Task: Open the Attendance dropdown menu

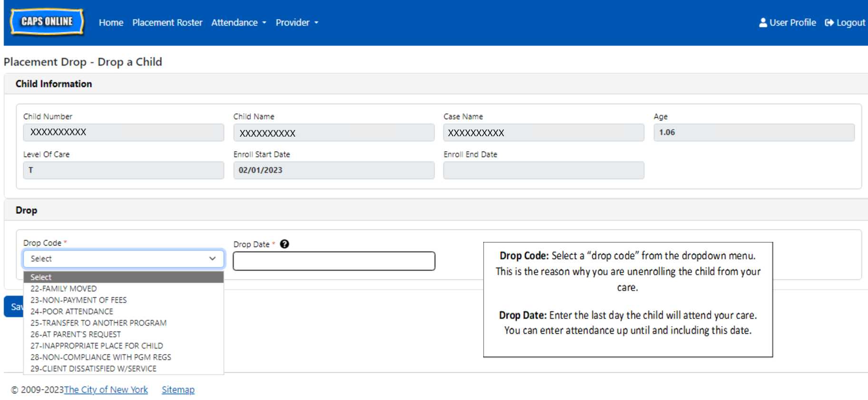Action: coord(238,22)
